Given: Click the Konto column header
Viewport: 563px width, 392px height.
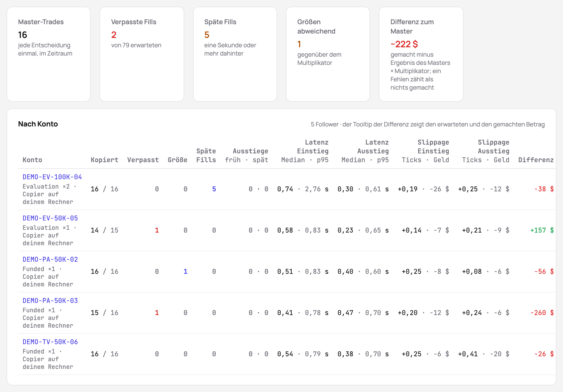Looking at the screenshot, I should click(32, 160).
